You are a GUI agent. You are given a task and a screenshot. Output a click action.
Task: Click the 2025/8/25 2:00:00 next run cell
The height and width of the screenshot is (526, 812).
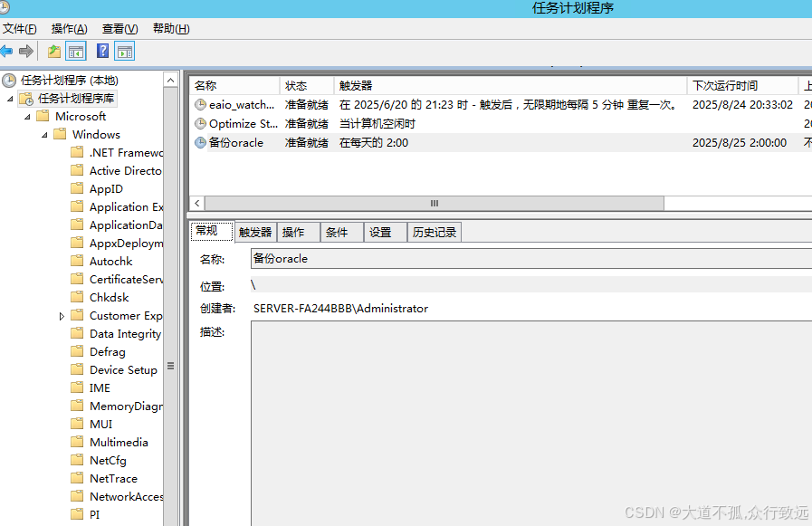(x=740, y=143)
